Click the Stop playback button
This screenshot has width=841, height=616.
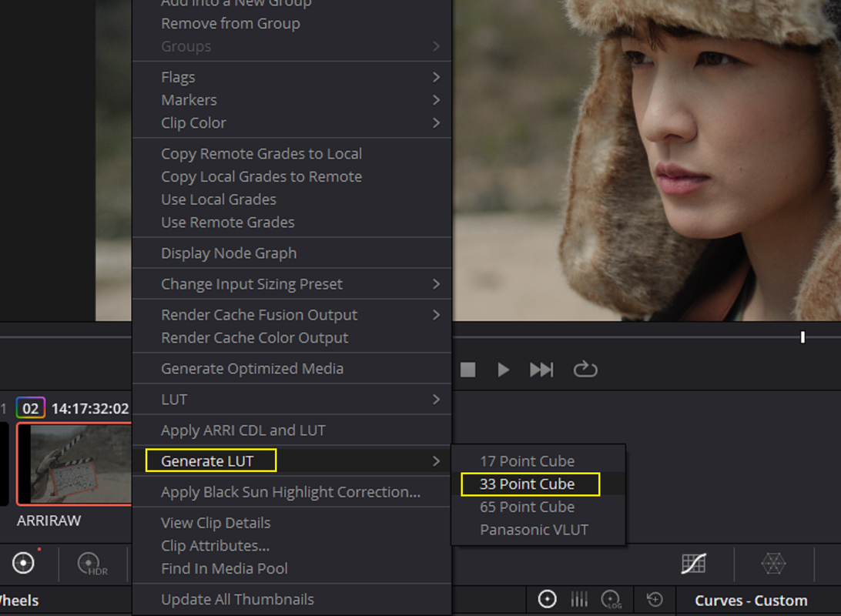467,370
